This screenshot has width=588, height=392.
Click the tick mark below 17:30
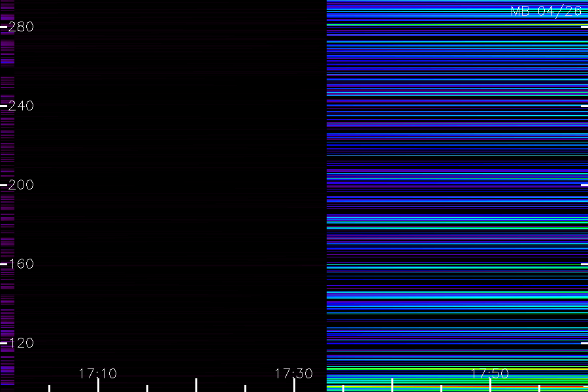(295, 385)
